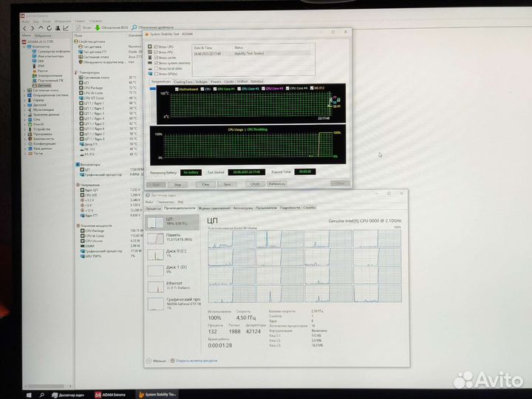Switch to the Cooling Fans tab

[183, 82]
